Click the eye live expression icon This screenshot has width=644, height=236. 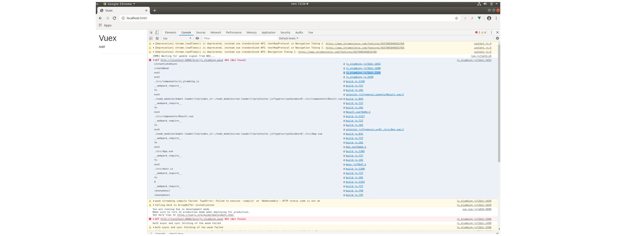[197, 38]
